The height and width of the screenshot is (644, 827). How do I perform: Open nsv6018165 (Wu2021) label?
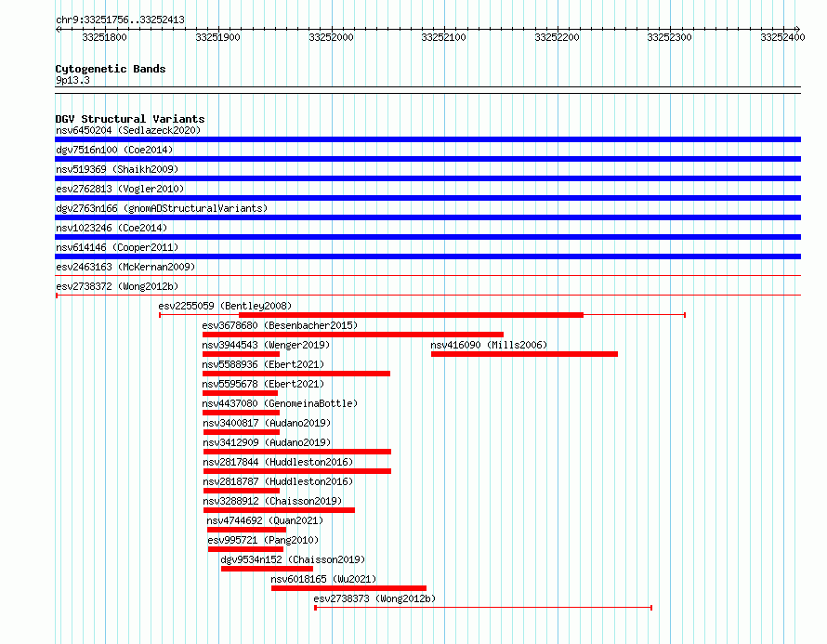[x=323, y=579]
